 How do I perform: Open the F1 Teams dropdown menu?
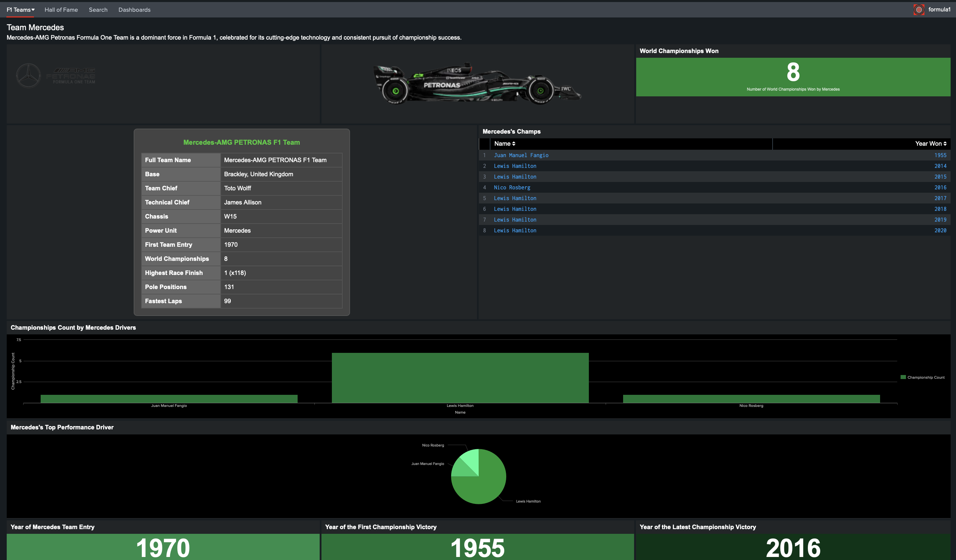click(x=20, y=10)
